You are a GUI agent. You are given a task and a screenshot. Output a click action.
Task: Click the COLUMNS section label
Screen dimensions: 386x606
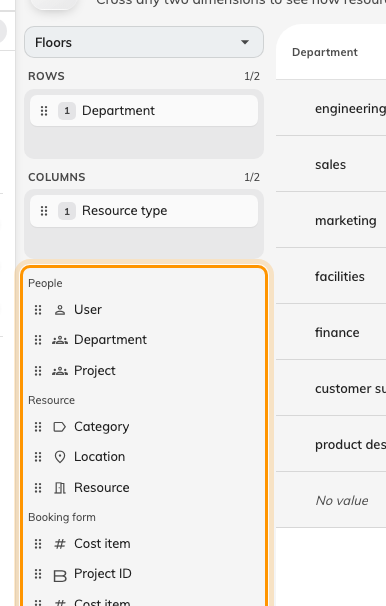[x=57, y=177]
